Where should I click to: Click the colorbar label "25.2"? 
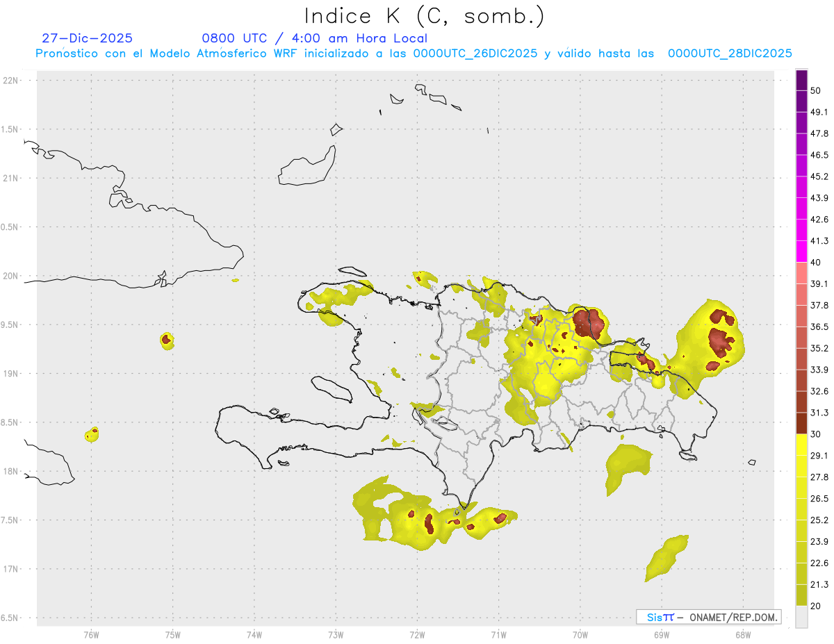819,520
